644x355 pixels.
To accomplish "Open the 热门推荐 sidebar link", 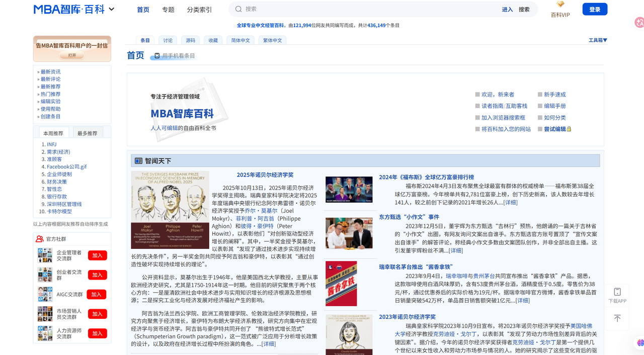I will 51,94.
